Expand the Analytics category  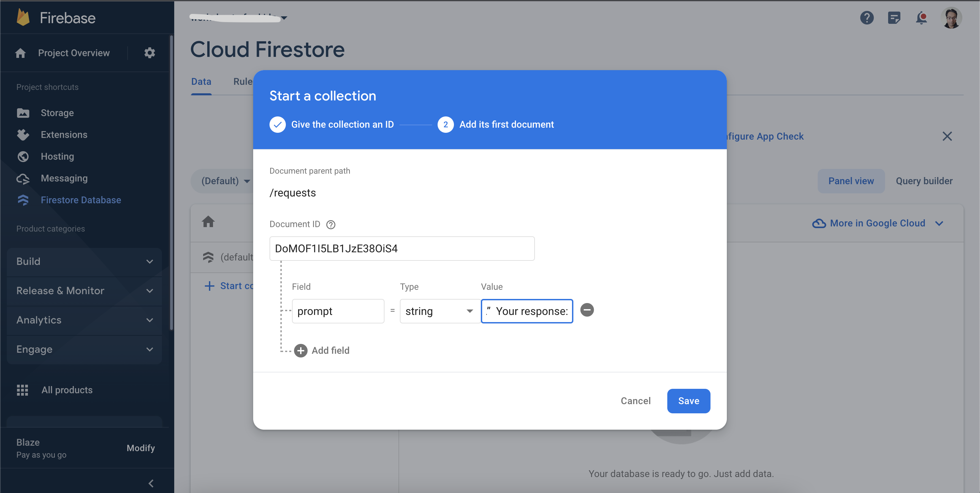[84, 320]
